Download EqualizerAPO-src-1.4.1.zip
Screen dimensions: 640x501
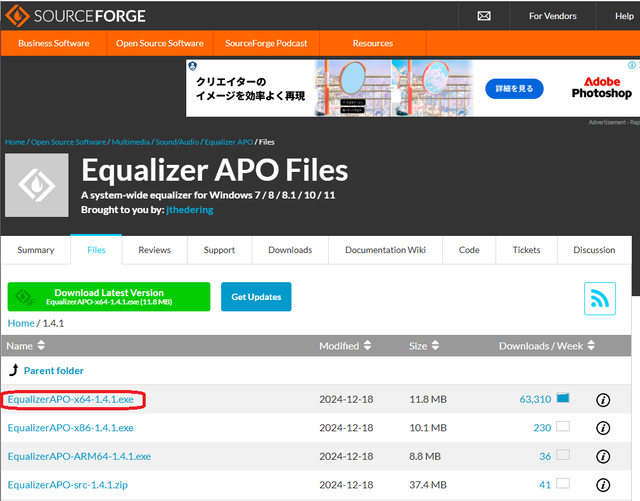(x=68, y=485)
